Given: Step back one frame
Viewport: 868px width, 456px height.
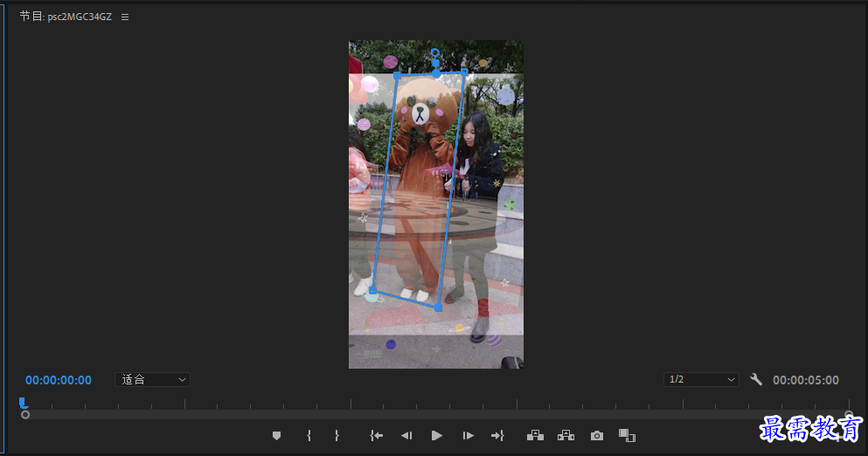Looking at the screenshot, I should pos(406,436).
